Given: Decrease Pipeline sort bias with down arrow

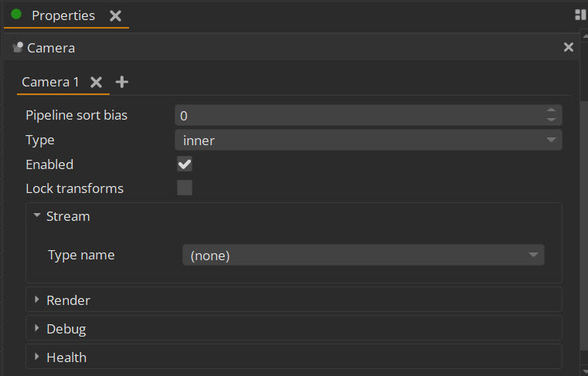Looking at the screenshot, I should [551, 120].
